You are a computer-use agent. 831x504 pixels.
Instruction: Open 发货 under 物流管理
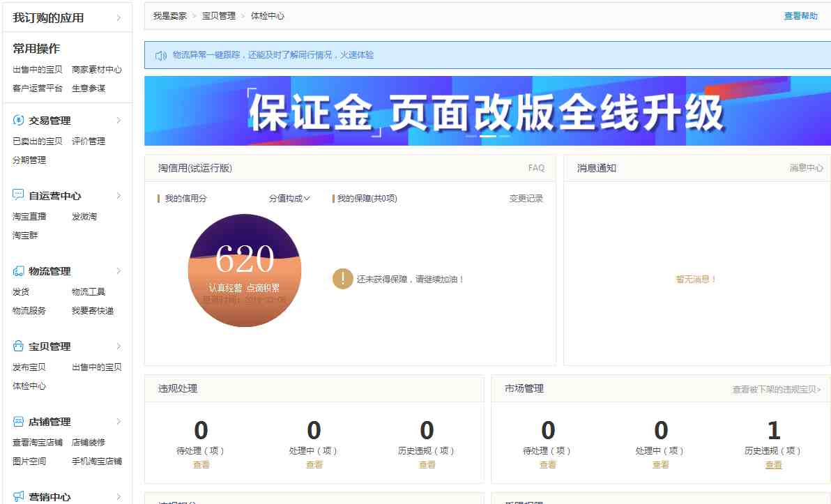coord(21,291)
